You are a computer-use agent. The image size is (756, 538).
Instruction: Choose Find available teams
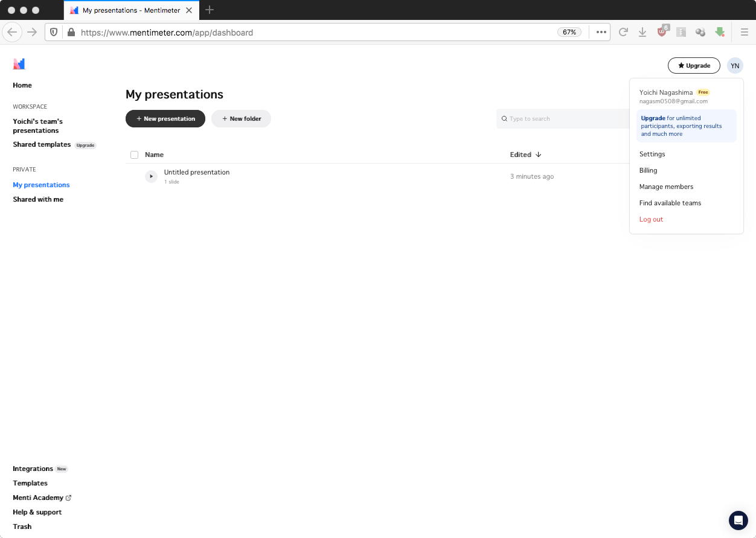[670, 203]
